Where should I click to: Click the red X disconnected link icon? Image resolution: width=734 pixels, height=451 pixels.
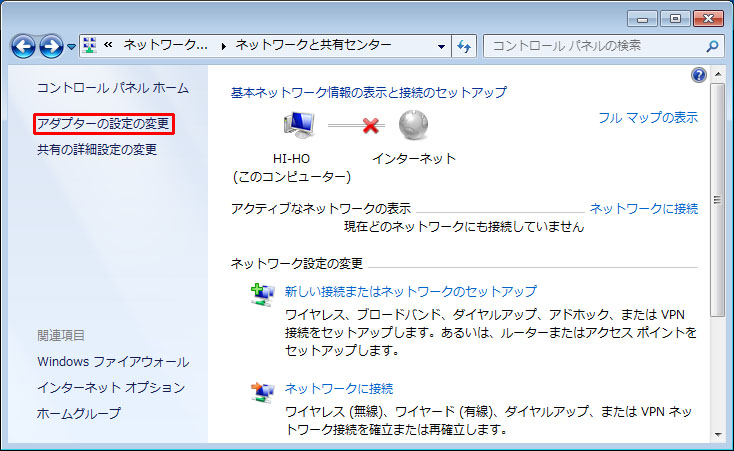point(370,126)
